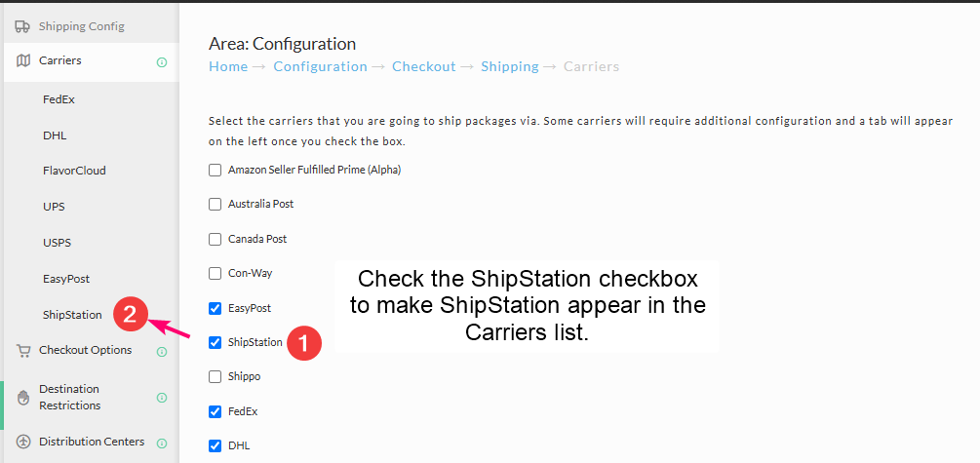Click the Checkout Options cart icon

(x=23, y=351)
